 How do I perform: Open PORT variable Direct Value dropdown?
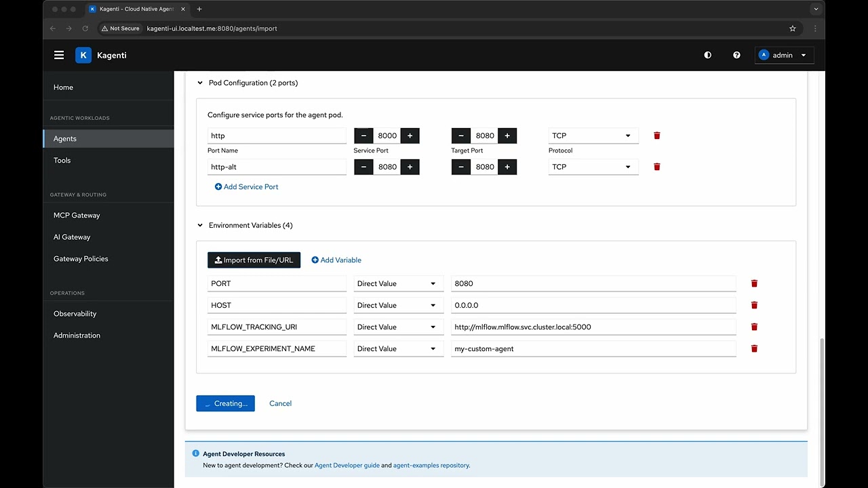click(x=398, y=283)
